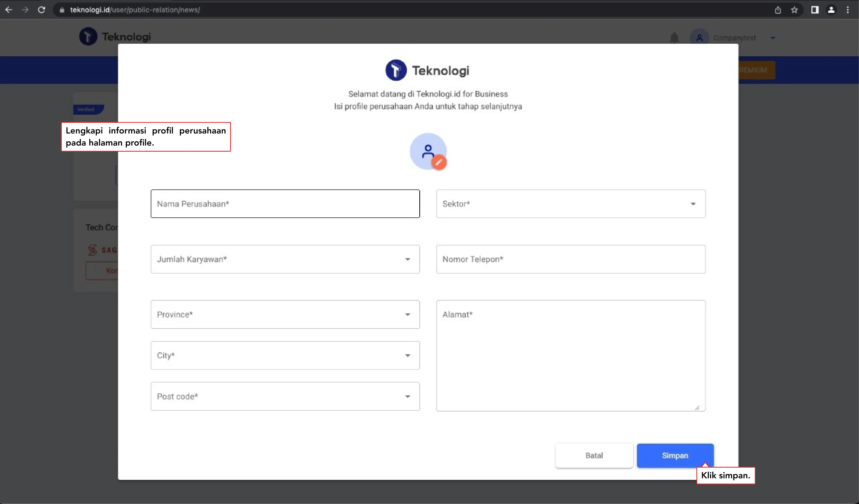This screenshot has width=859, height=504.
Task: Bookmark page with the star icon
Action: (794, 10)
